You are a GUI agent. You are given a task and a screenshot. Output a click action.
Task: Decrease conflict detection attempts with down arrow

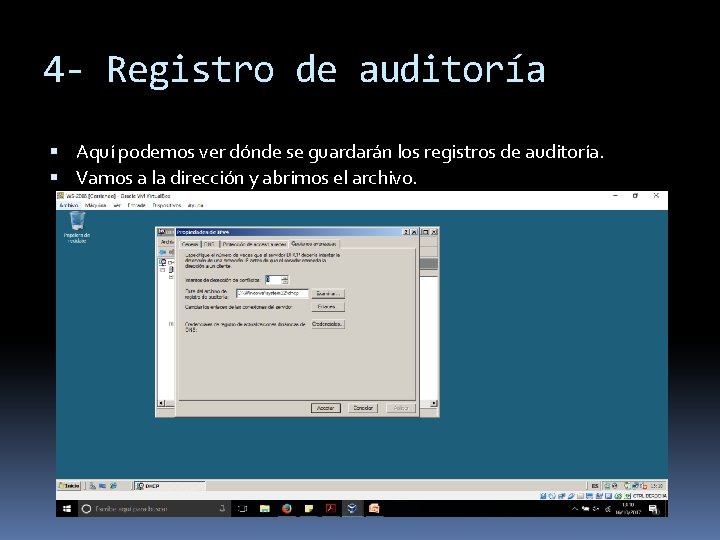click(x=285, y=282)
